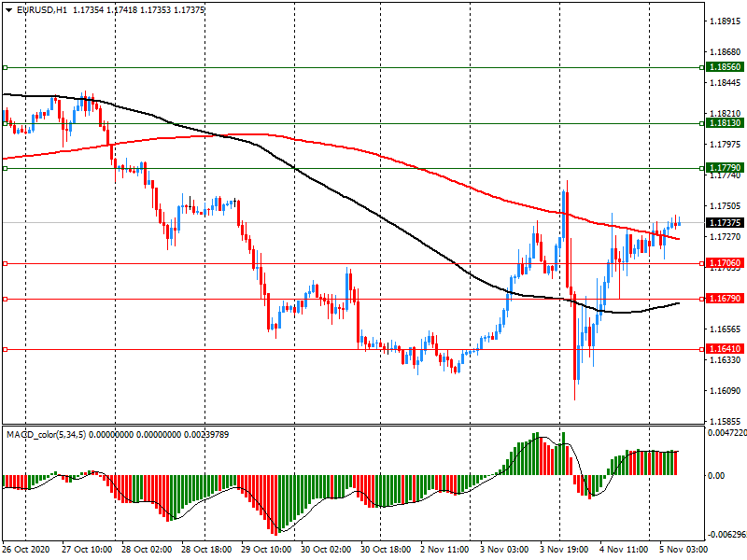Grab left handle of 1.16410 line
This screenshot has width=747, height=560.
5,349
